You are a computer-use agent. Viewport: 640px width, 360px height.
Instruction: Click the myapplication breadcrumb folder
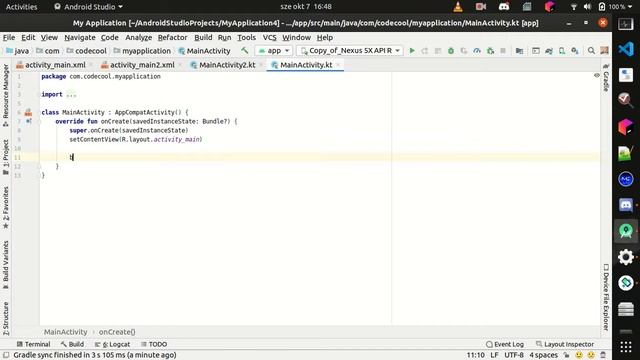click(142, 51)
